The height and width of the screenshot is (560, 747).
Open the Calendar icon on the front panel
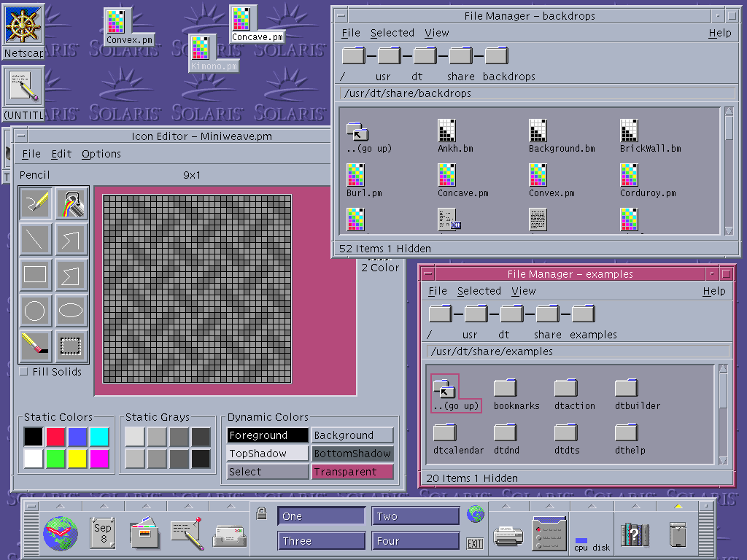coord(102,533)
